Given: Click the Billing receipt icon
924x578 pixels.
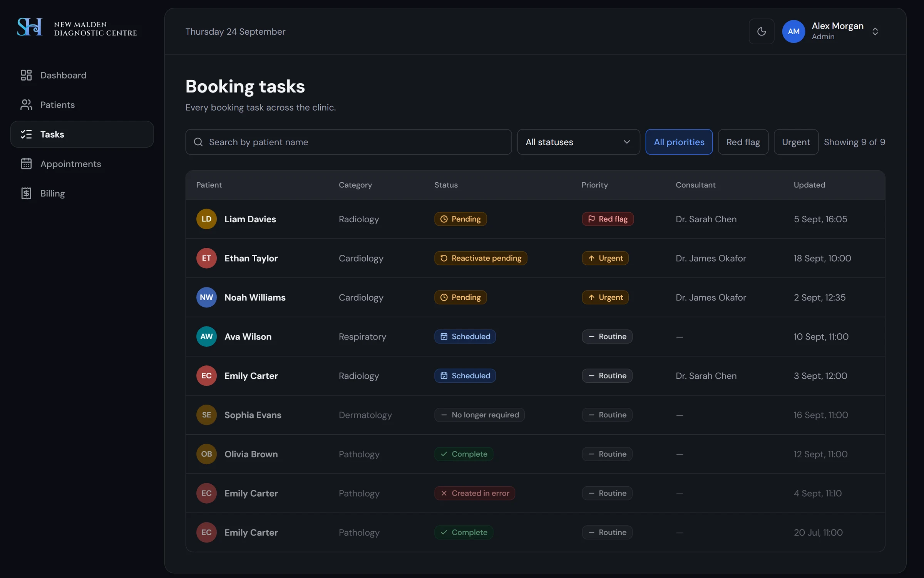Looking at the screenshot, I should pos(26,193).
